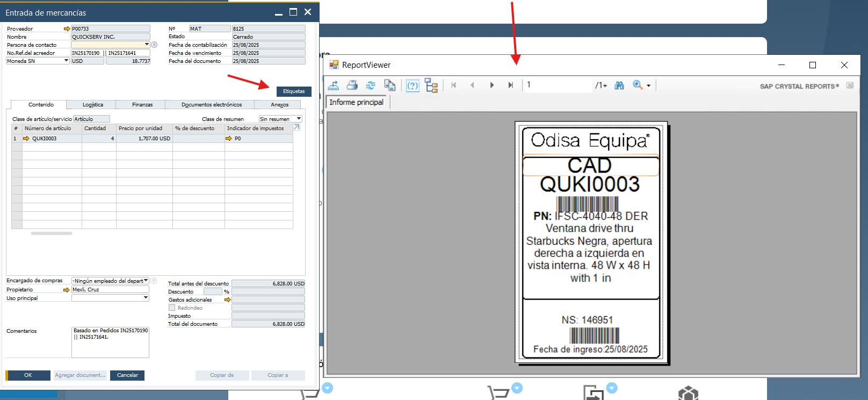The height and width of the screenshot is (400, 868).
Task: Maximize the ReportViewer window
Action: [x=813, y=65]
